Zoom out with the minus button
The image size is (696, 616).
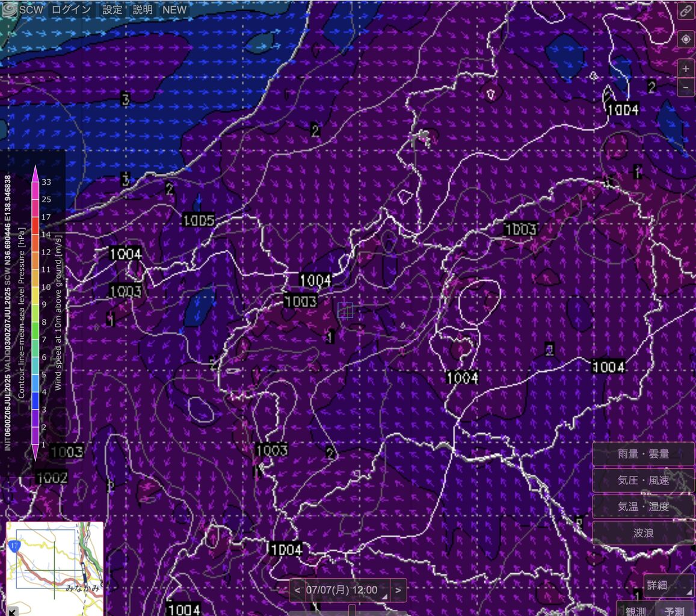click(x=686, y=87)
